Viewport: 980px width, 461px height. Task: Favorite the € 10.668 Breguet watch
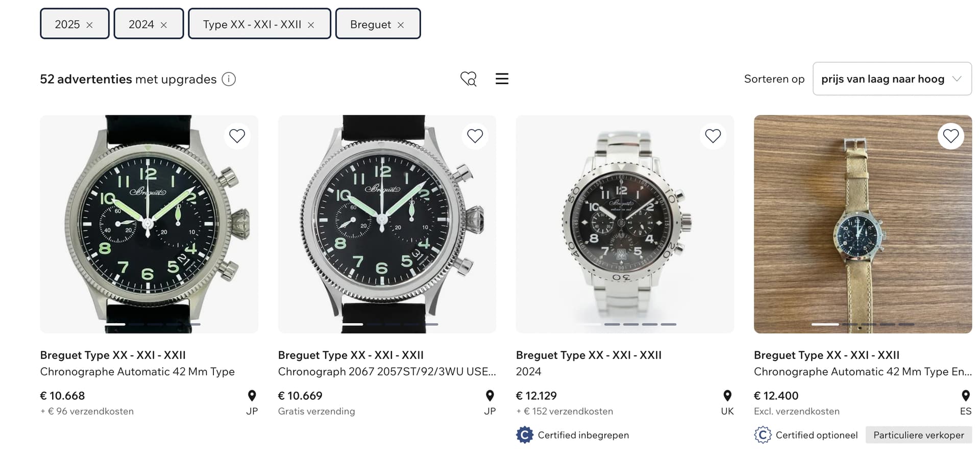point(237,136)
